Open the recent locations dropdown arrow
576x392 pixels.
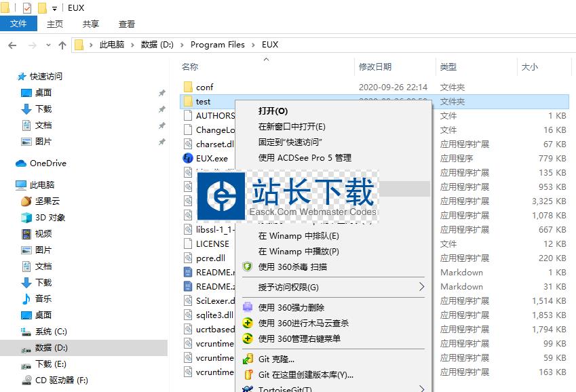pyautogui.click(x=47, y=45)
